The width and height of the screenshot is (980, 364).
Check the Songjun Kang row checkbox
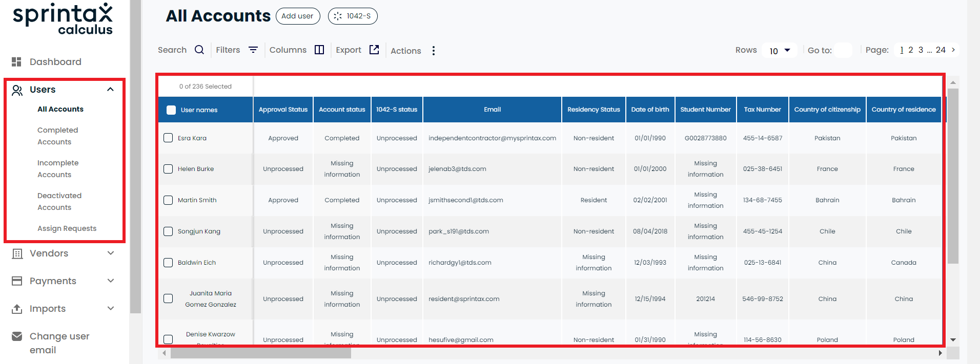[168, 231]
